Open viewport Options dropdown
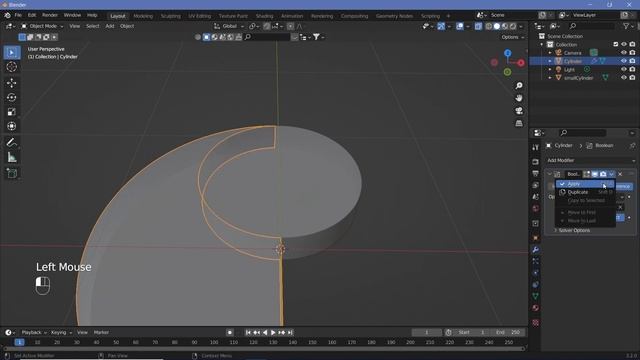Screen dimensions: 640x360 tap(512, 37)
